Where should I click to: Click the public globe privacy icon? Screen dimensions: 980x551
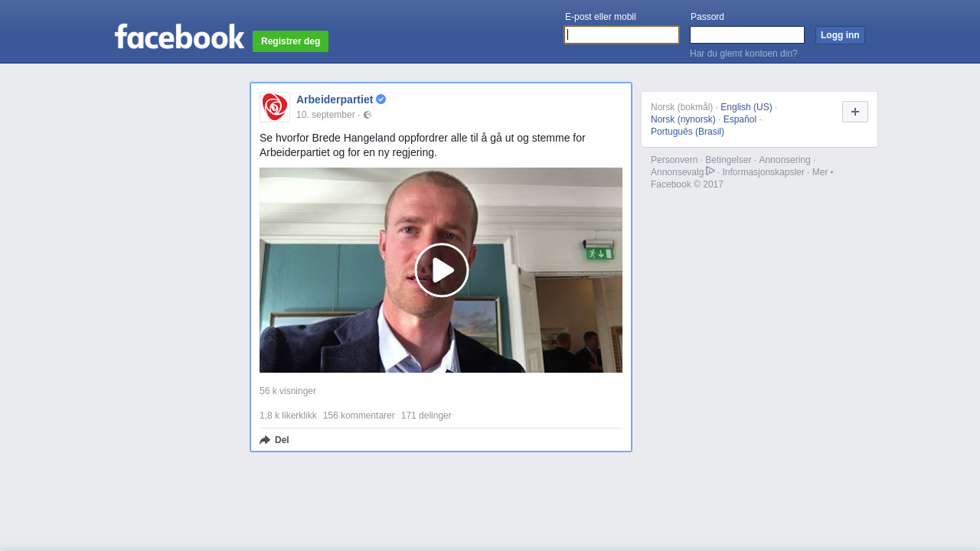coord(367,115)
